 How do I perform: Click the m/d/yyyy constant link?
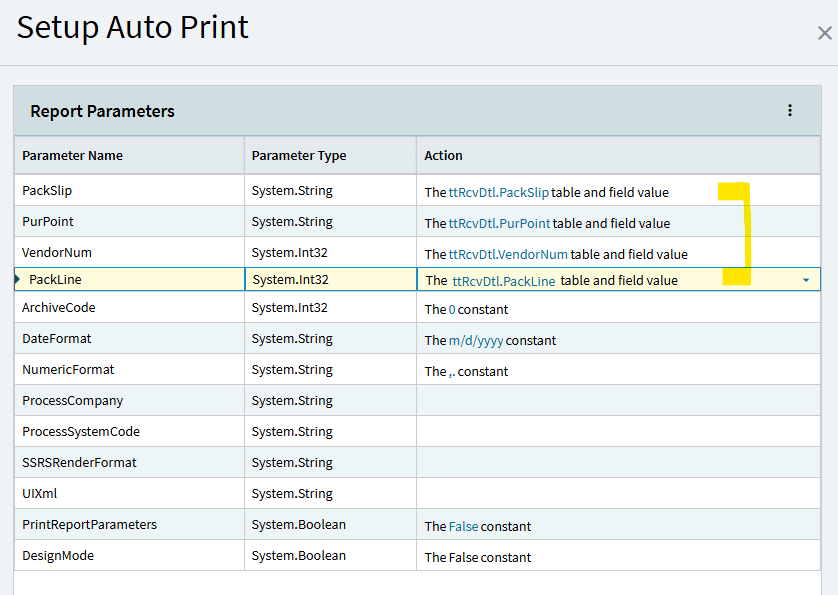tap(476, 340)
